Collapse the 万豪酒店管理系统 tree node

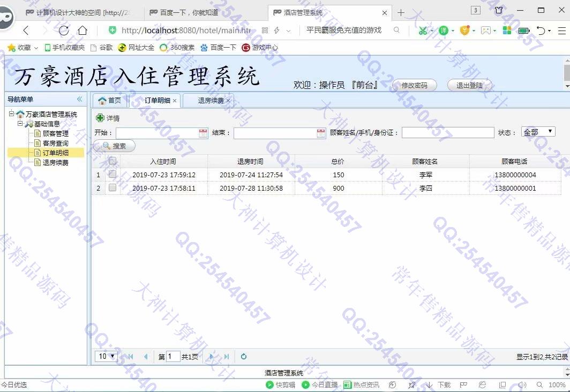click(11, 114)
